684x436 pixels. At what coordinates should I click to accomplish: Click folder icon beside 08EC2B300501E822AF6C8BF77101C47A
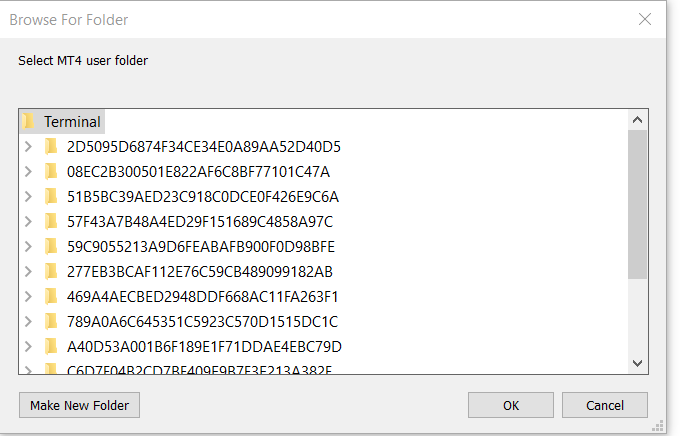pyautogui.click(x=51, y=171)
